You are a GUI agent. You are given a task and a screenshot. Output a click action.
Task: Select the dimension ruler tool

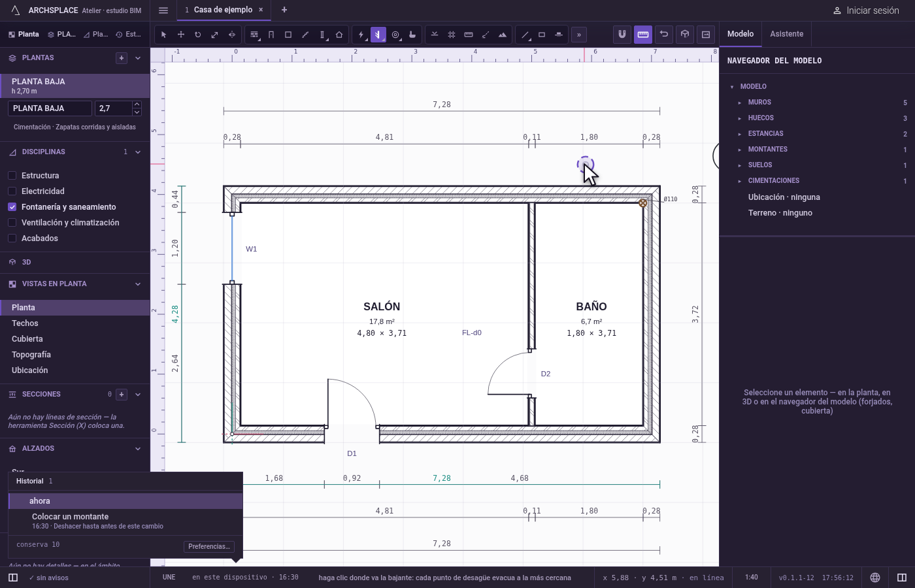pyautogui.click(x=469, y=35)
